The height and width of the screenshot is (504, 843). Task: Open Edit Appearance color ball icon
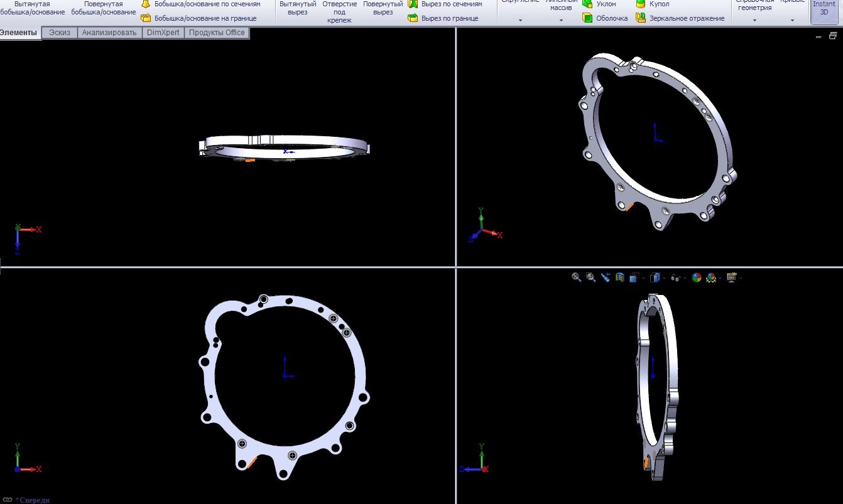pos(696,277)
